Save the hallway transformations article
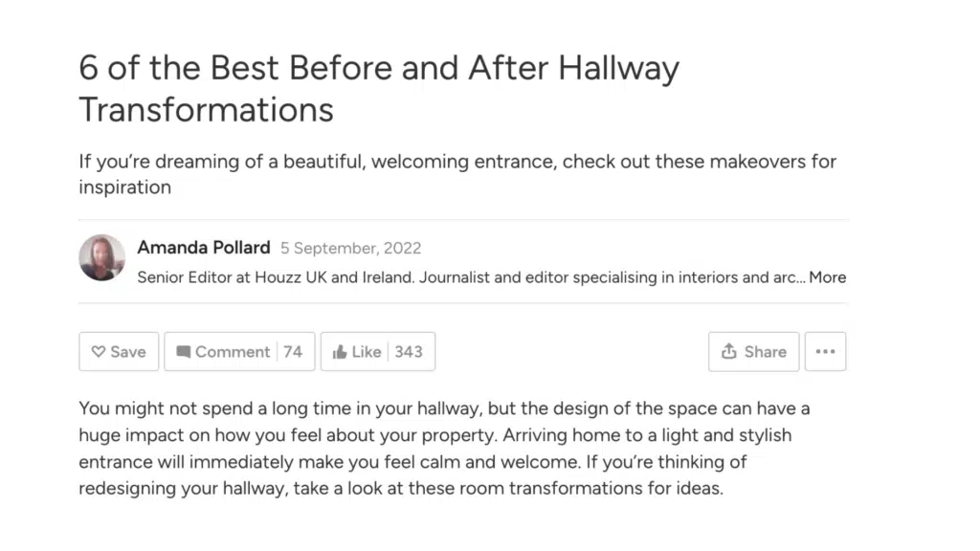Viewport: 980px width, 551px height. point(119,351)
